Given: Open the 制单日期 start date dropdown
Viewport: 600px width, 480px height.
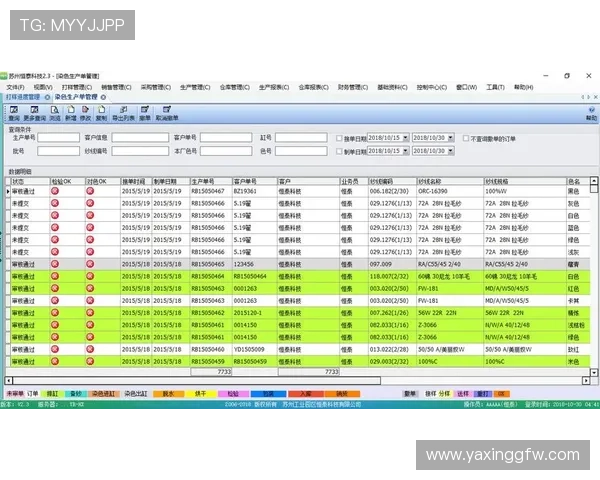Looking at the screenshot, I should pos(404,151).
